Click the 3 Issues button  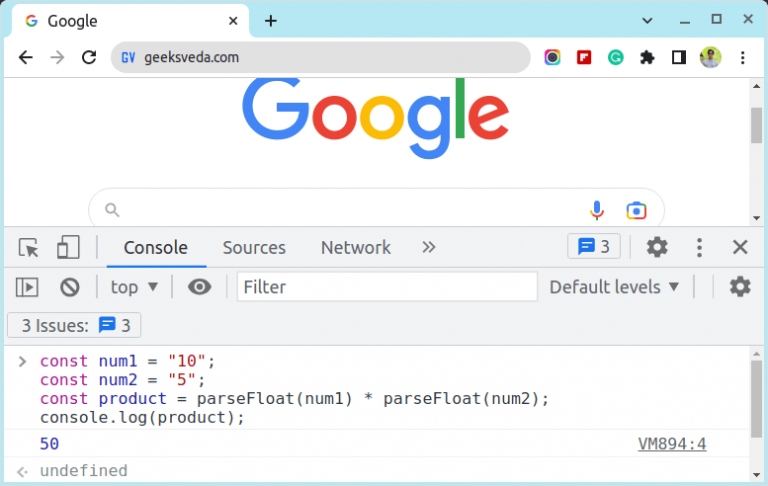(x=75, y=325)
